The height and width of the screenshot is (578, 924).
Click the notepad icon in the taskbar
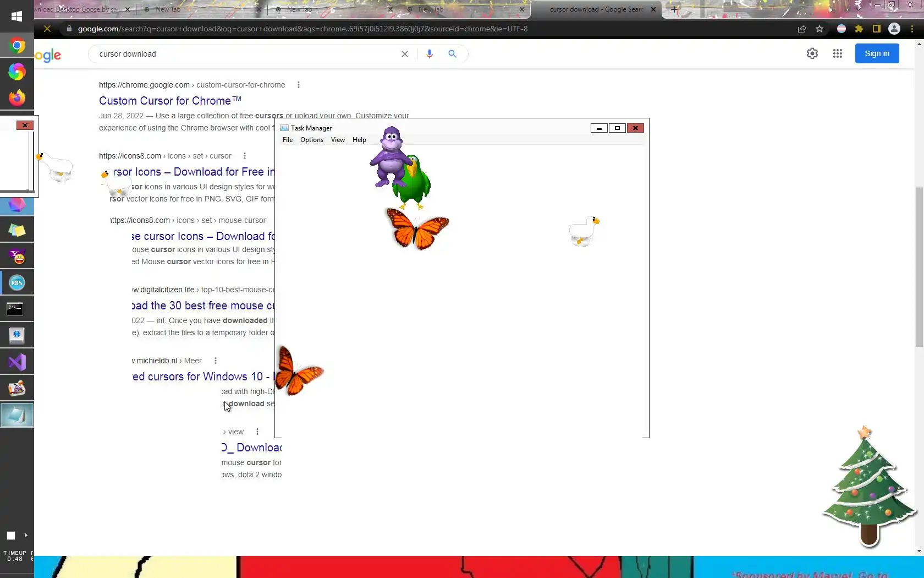point(16,415)
